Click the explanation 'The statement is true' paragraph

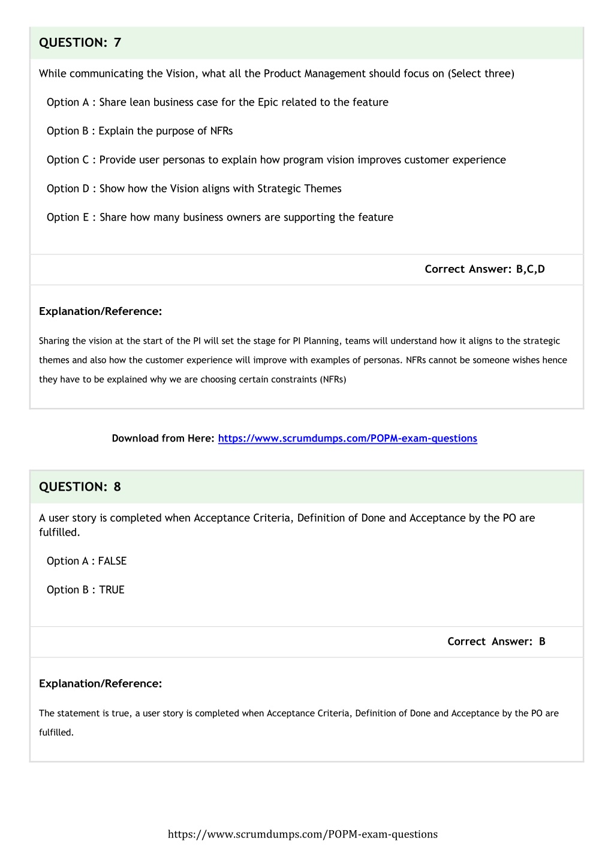(x=299, y=723)
